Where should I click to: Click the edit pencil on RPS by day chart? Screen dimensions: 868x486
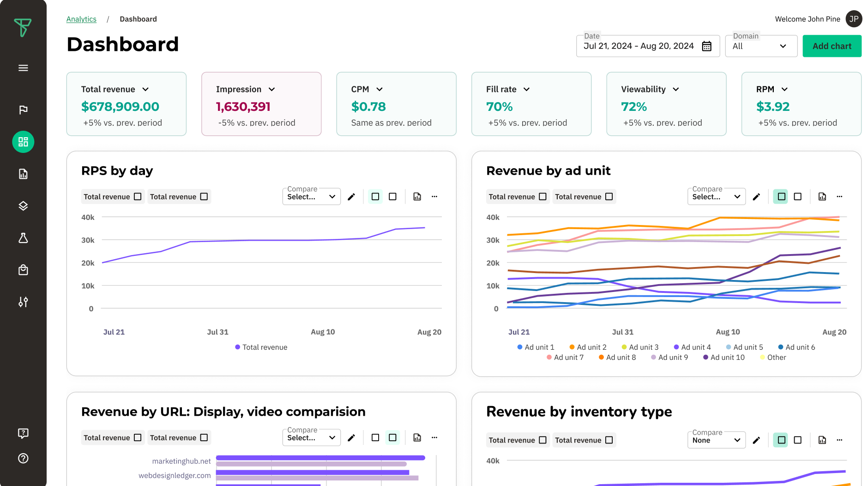(x=351, y=197)
